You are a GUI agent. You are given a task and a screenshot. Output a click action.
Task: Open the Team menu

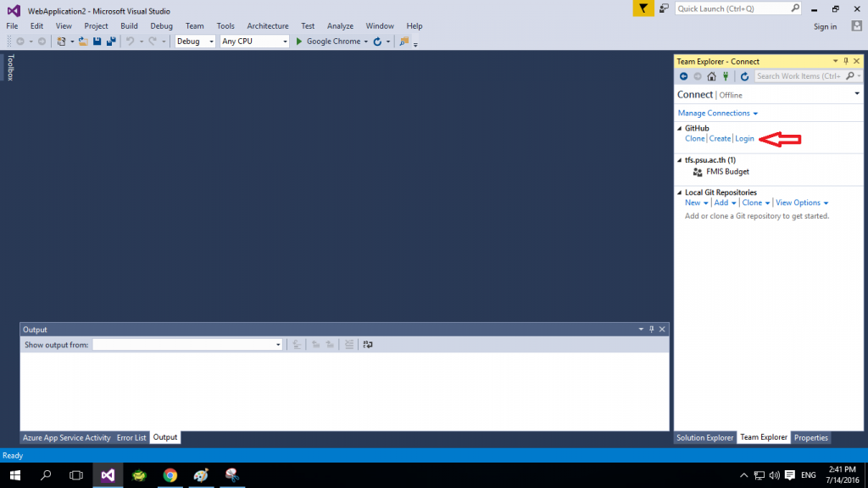click(194, 25)
